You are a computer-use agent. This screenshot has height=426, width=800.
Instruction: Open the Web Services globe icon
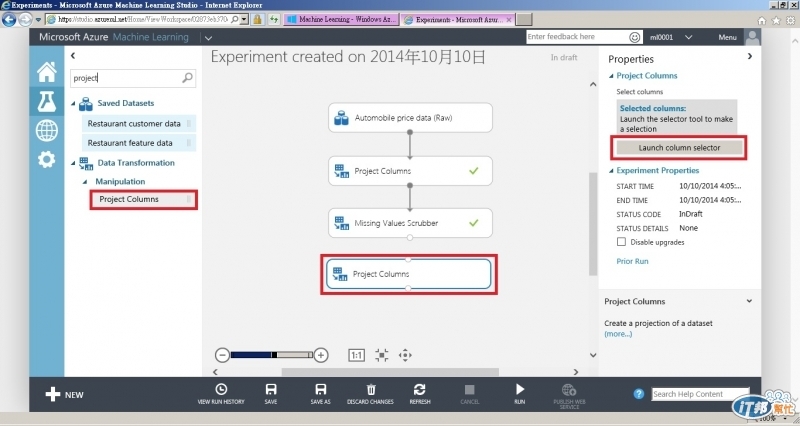click(46, 130)
